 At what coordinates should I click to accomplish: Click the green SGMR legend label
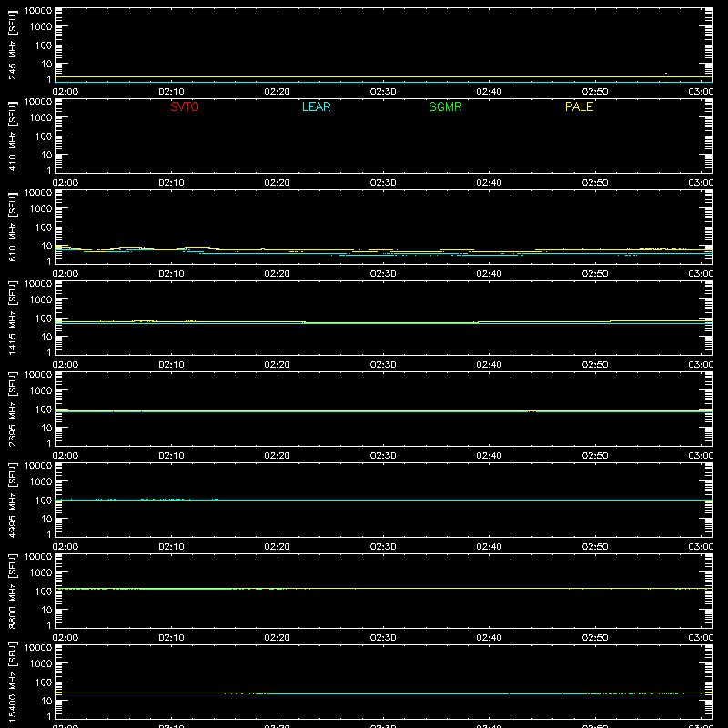(x=445, y=106)
